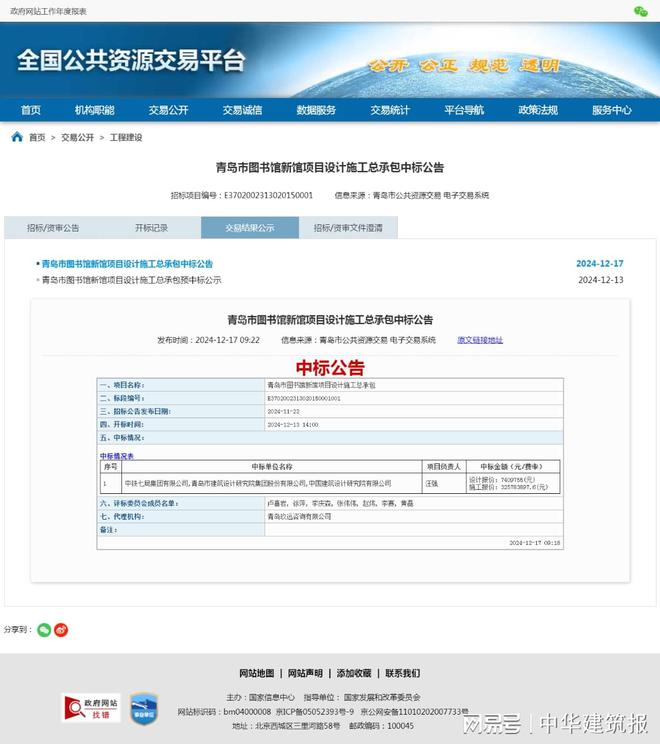660x744 pixels.
Task: Click 交易公开 breadcrumb link
Action: [x=77, y=138]
